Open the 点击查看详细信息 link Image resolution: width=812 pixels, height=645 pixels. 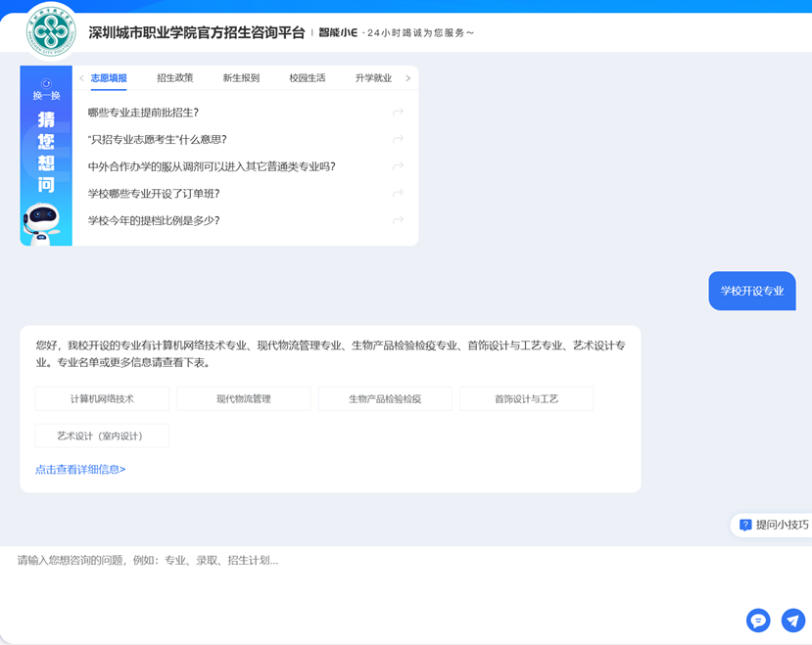(x=80, y=470)
